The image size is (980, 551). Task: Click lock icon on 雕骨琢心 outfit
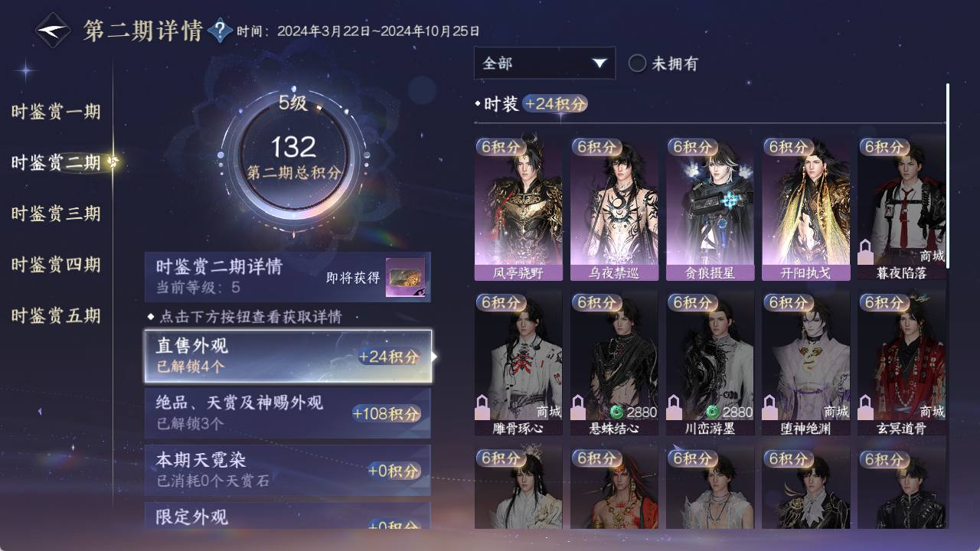483,406
